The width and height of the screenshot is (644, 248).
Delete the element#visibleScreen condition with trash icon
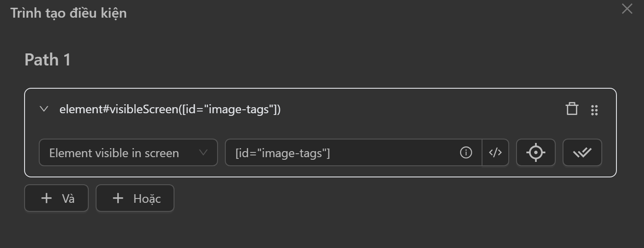point(572,109)
